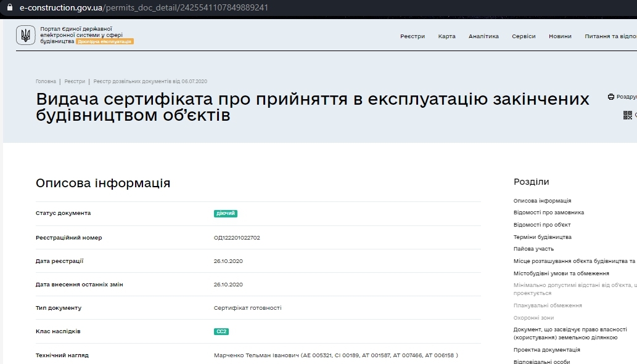Click the Клас наслідків label

[58, 331]
